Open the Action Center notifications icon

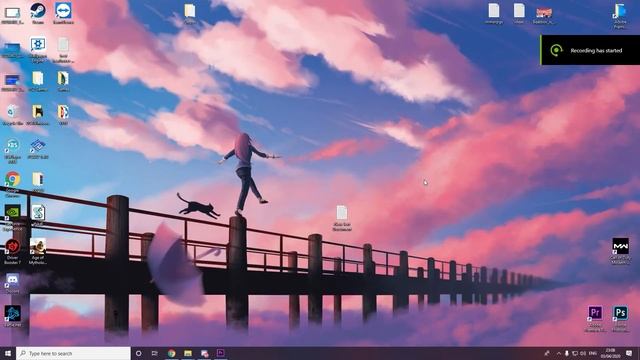(x=629, y=353)
